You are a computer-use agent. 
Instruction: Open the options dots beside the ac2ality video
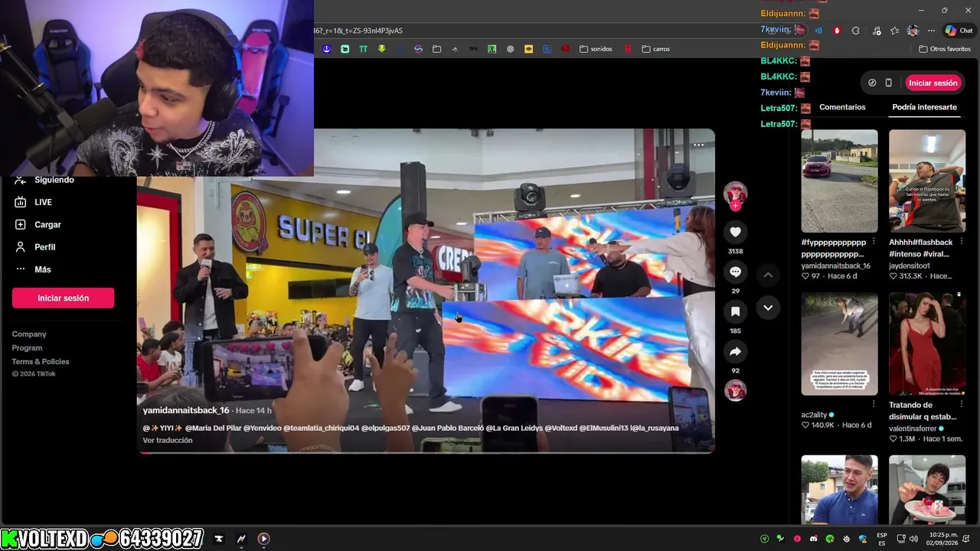874,405
